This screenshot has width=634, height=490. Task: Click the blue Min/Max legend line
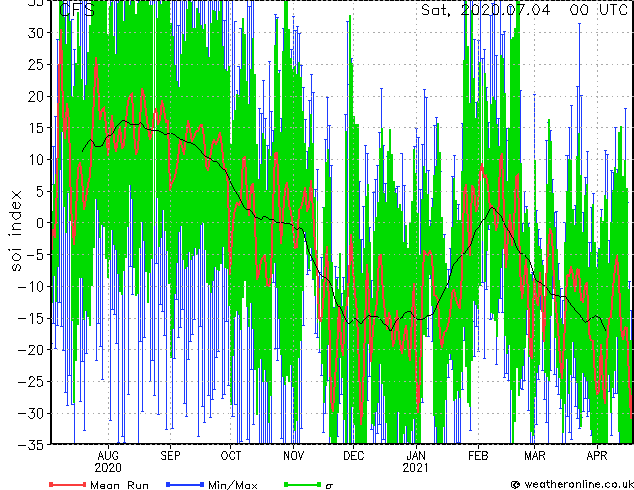(x=185, y=484)
